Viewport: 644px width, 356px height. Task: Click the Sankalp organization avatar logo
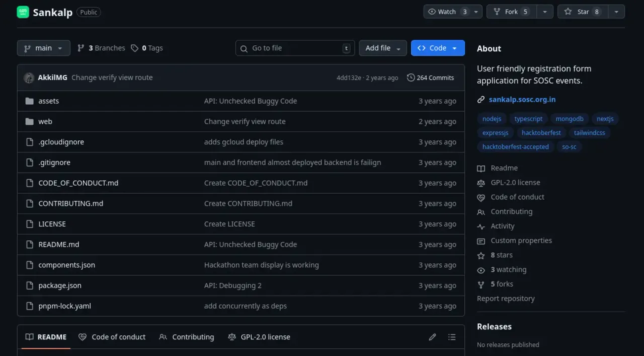tap(23, 13)
